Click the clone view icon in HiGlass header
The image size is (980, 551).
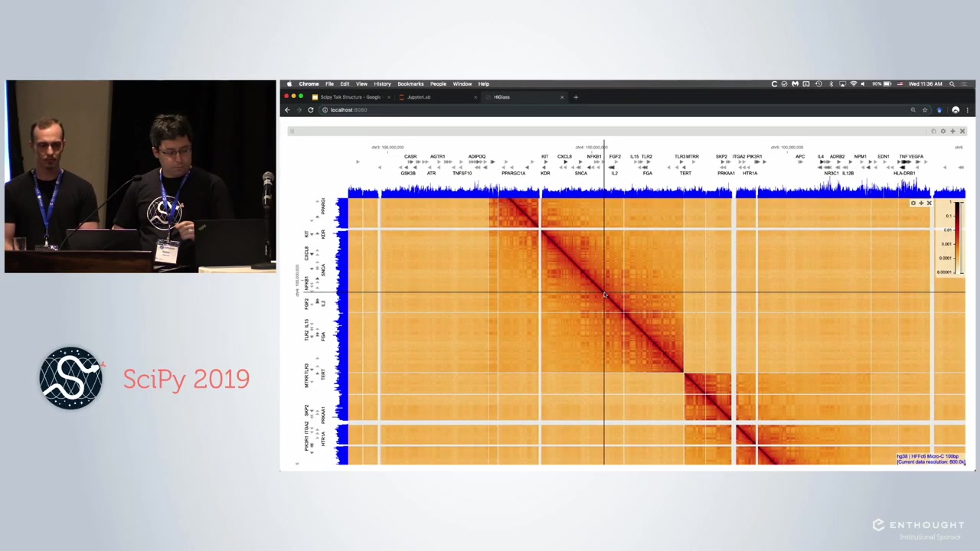click(934, 131)
